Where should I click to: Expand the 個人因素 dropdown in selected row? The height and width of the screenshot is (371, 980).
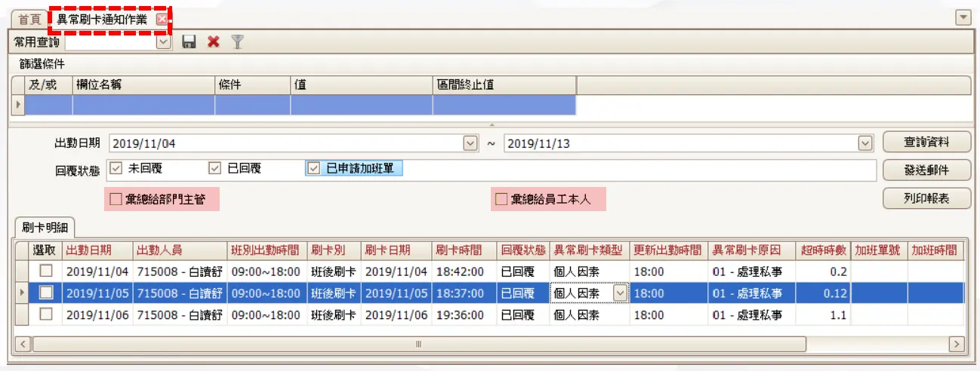(x=620, y=293)
